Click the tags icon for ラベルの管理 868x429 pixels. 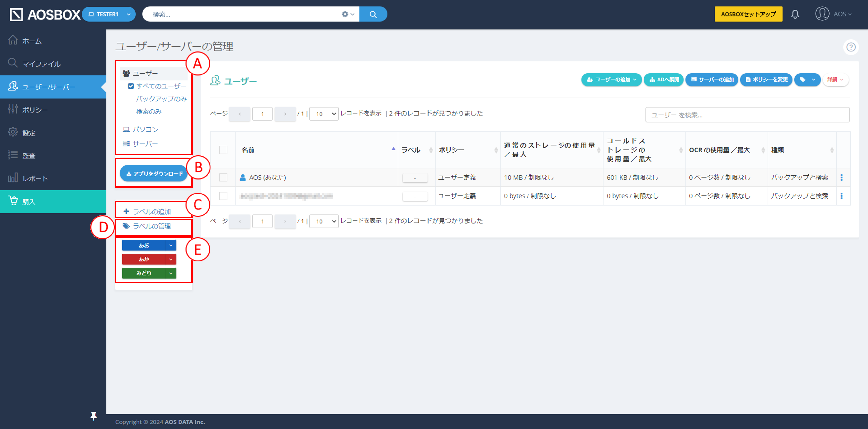point(126,226)
